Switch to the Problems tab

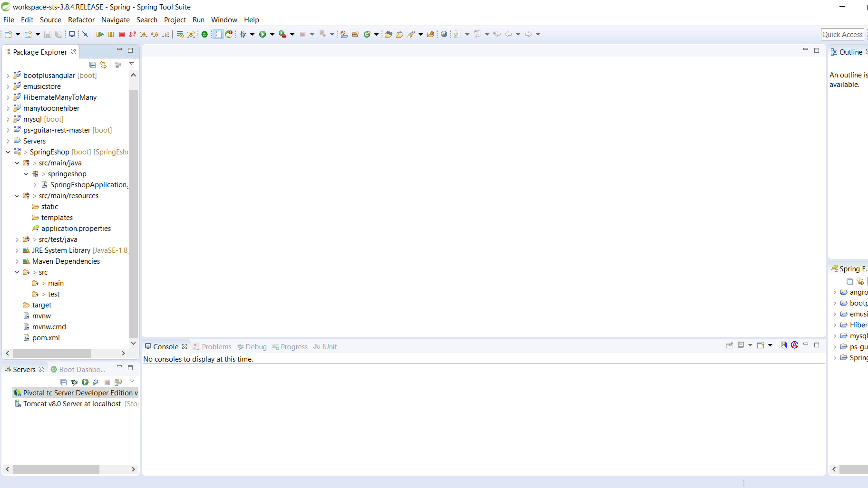click(212, 347)
